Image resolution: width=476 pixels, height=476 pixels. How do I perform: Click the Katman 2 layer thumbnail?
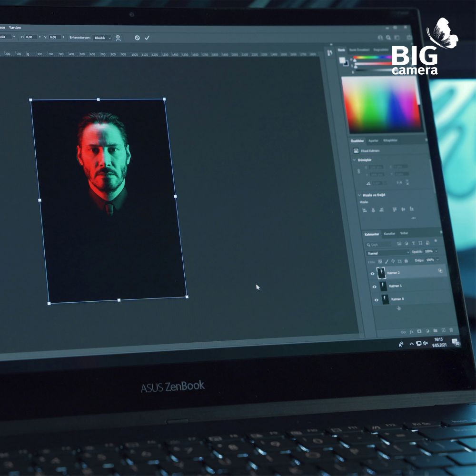point(381,273)
